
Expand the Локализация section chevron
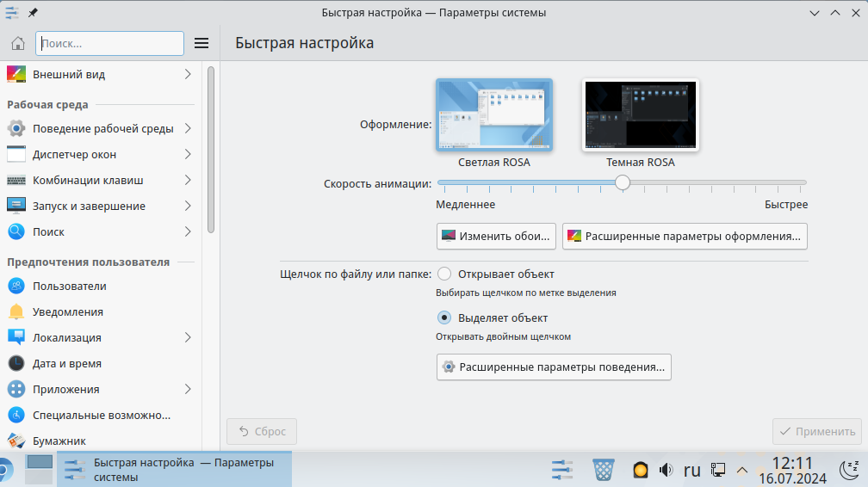point(188,337)
